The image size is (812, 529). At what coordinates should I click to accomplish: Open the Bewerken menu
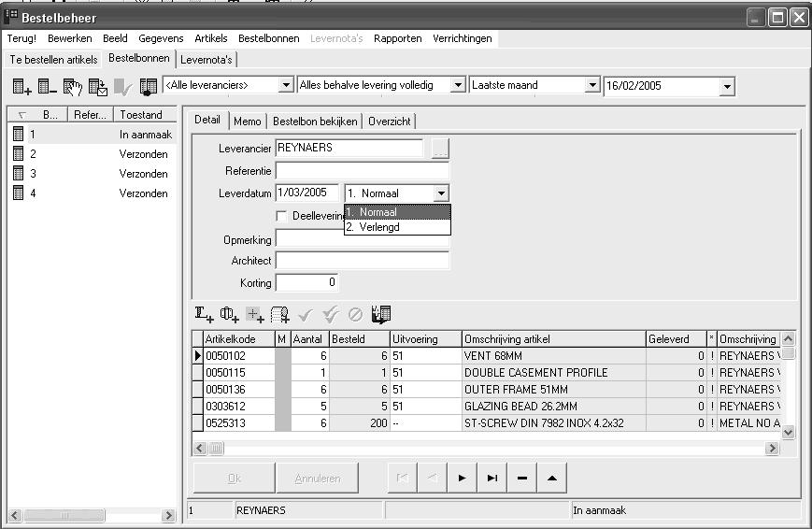click(x=70, y=38)
